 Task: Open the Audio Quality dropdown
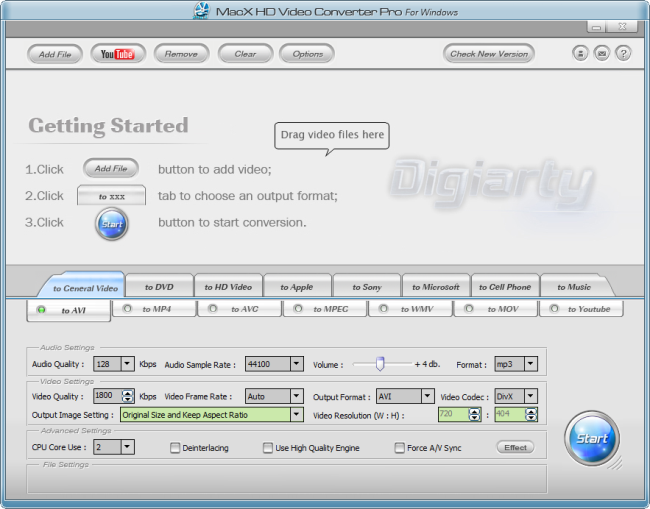coord(127,364)
